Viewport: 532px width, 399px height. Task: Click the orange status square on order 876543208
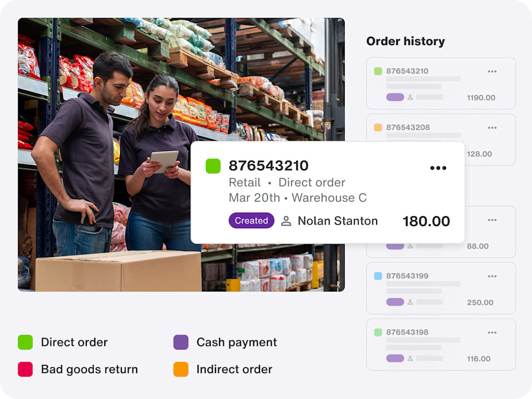pyautogui.click(x=379, y=127)
